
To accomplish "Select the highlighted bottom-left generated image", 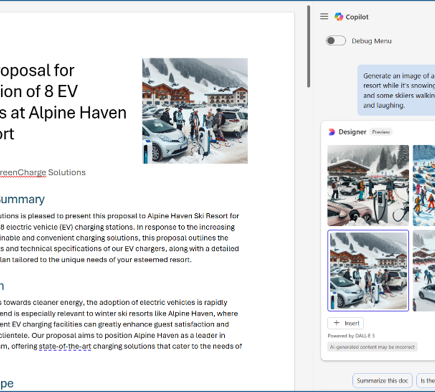I will [x=368, y=271].
